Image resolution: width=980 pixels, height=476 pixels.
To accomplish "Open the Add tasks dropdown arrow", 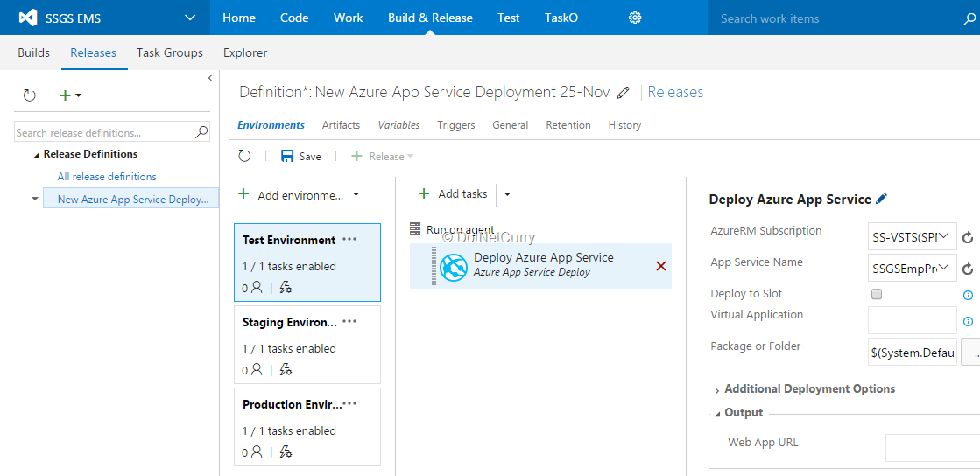I will click(x=507, y=194).
